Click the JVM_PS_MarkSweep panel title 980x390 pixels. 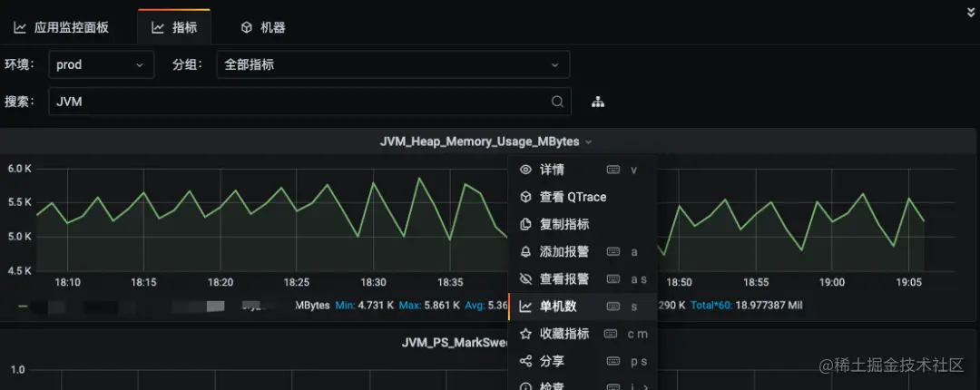coord(456,343)
